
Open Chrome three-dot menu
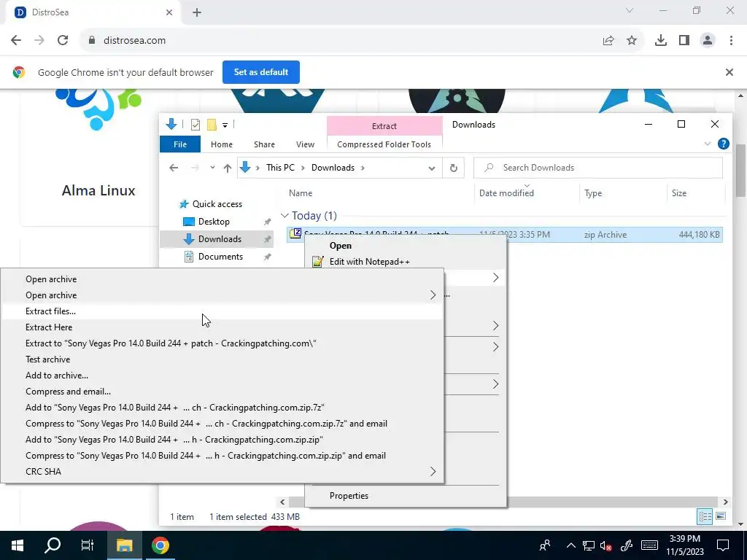pos(731,41)
